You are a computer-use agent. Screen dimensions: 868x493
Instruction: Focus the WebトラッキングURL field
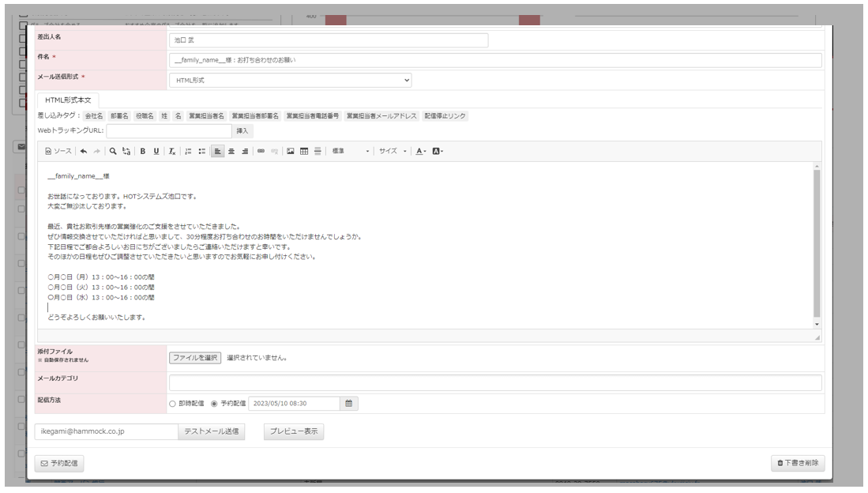169,130
